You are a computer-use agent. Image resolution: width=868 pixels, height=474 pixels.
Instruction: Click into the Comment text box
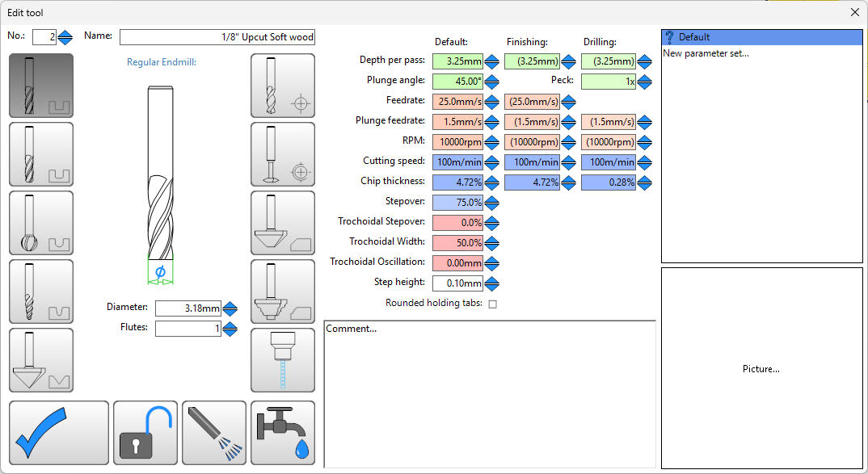489,394
